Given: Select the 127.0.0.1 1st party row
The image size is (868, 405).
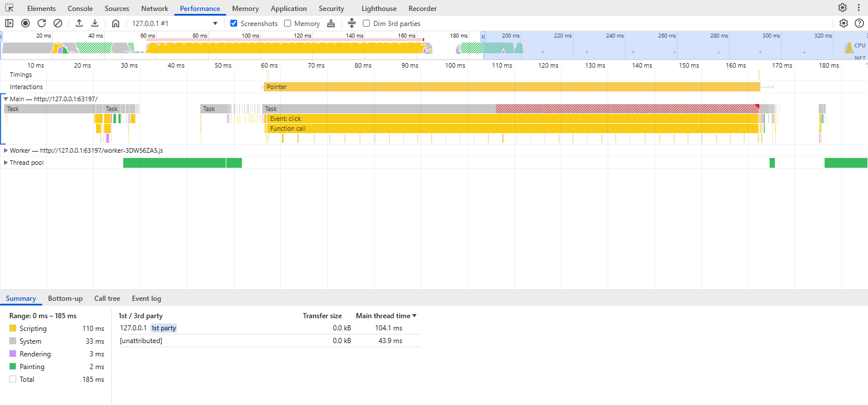Looking at the screenshot, I should (x=269, y=328).
